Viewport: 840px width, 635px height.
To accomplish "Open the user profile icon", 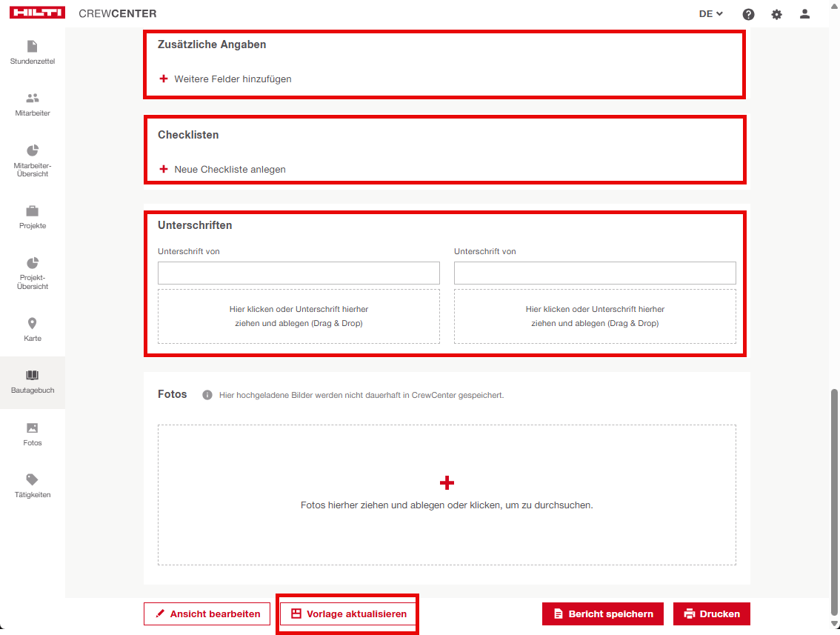I will tap(804, 14).
